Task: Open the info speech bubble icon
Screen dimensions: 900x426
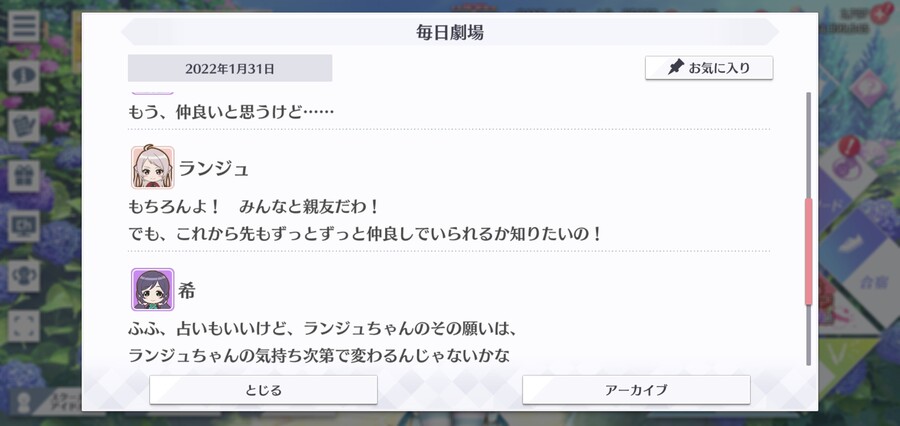Action: (24, 76)
